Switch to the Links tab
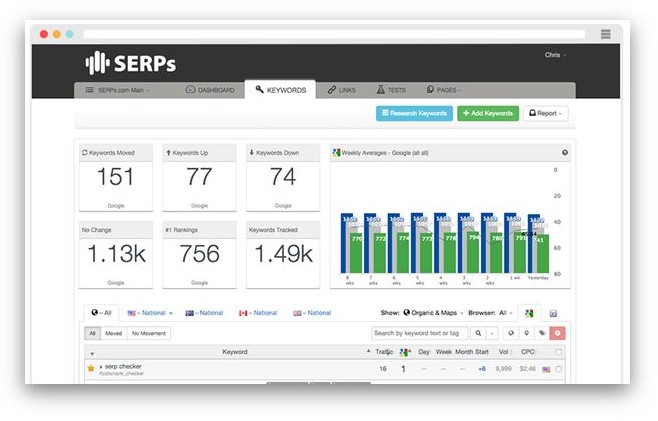 [x=343, y=90]
